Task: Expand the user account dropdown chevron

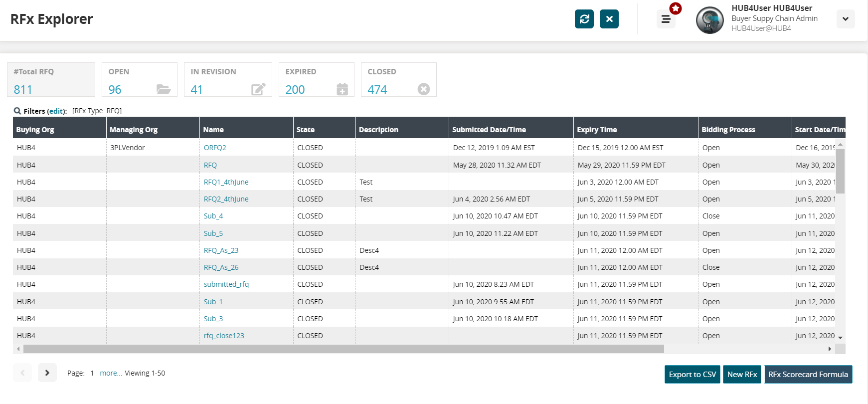Action: 845,19
